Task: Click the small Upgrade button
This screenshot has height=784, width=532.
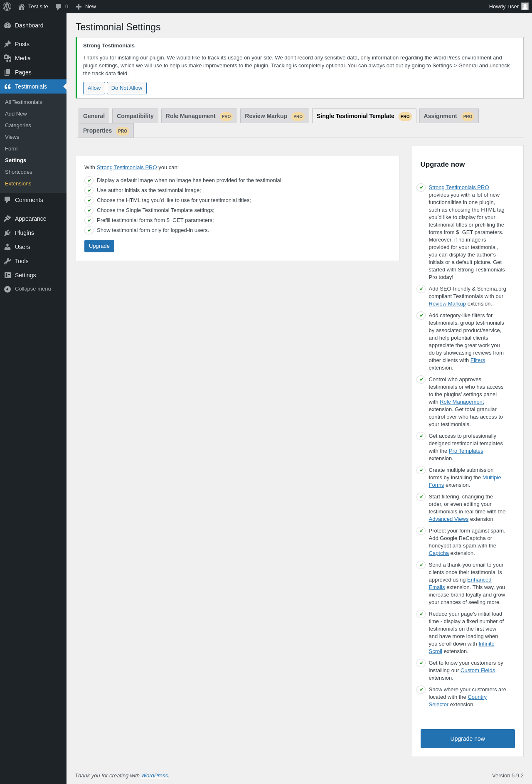Action: (x=99, y=246)
